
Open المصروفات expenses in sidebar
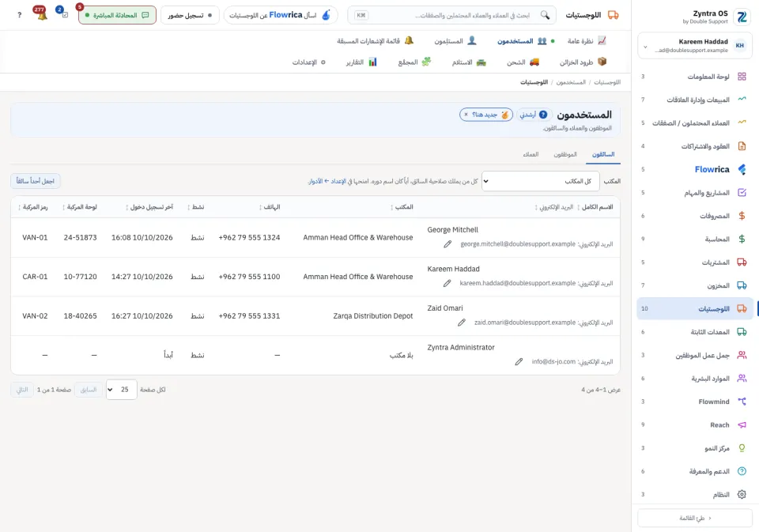(x=694, y=216)
